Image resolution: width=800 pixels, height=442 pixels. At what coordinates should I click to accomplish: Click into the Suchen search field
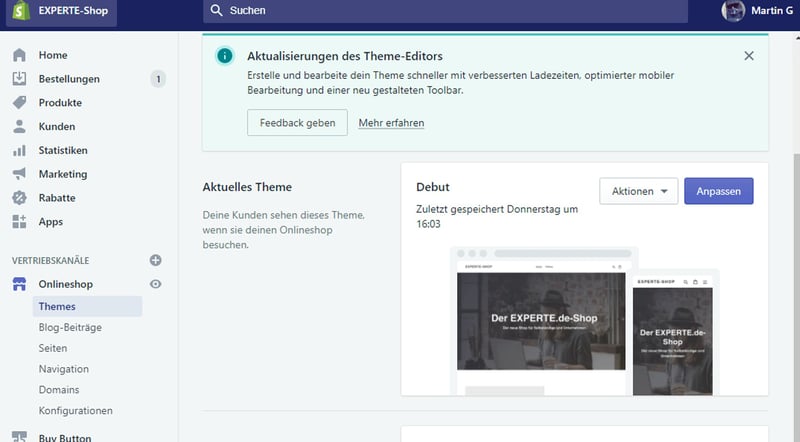[445, 11]
